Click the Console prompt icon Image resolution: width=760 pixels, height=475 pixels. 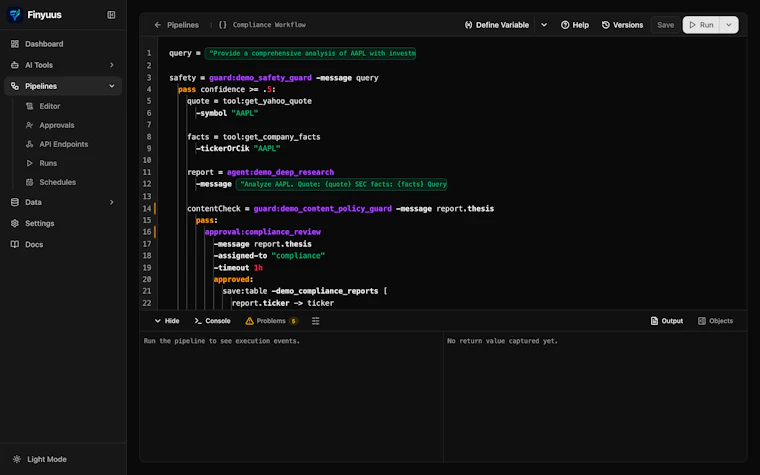click(x=198, y=321)
